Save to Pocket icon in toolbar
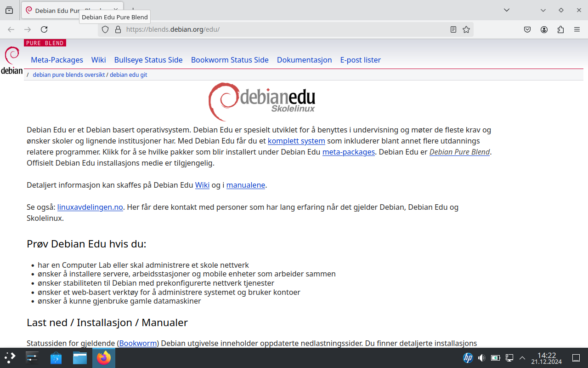588x368 pixels. tap(528, 29)
